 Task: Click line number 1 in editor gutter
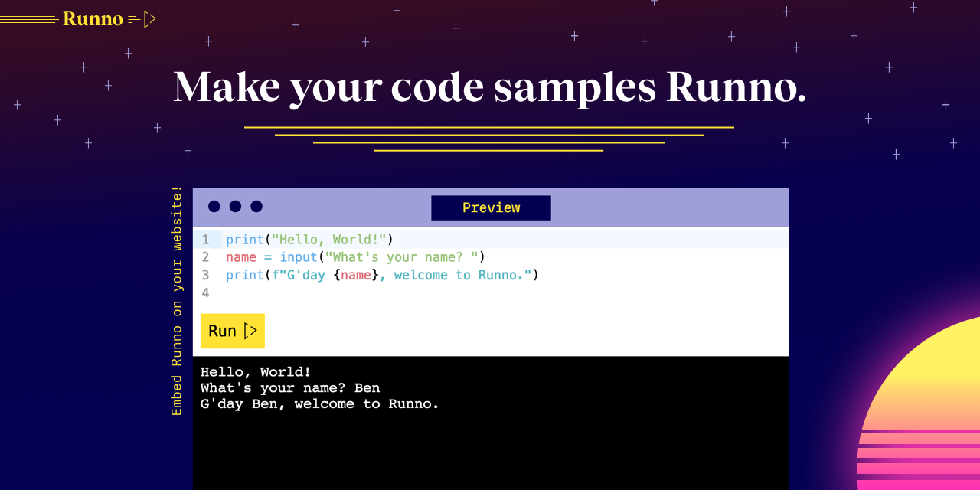[205, 240]
